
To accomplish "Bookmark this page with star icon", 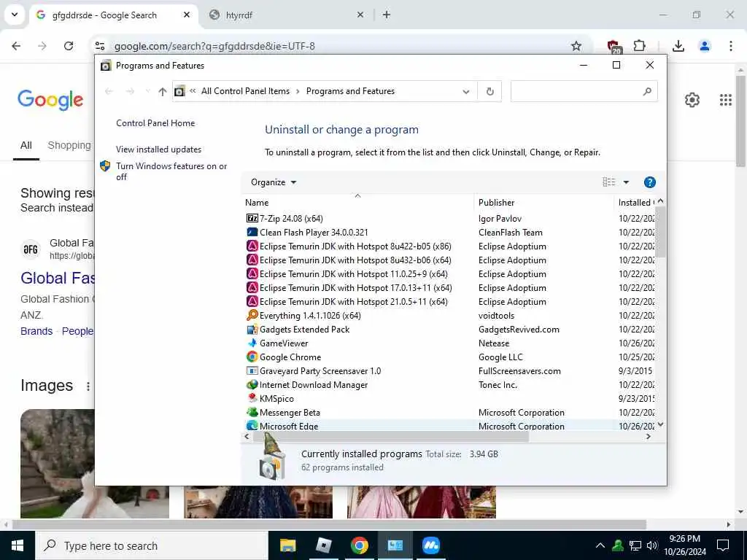I will tap(576, 46).
